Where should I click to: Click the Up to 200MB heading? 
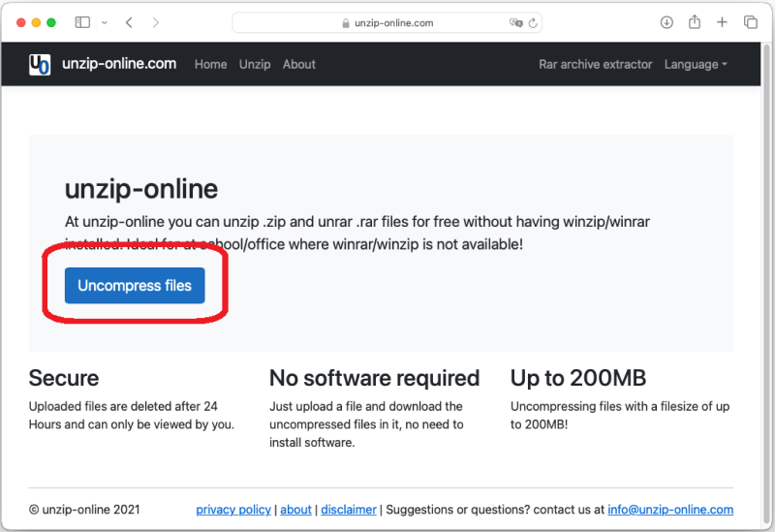click(578, 378)
